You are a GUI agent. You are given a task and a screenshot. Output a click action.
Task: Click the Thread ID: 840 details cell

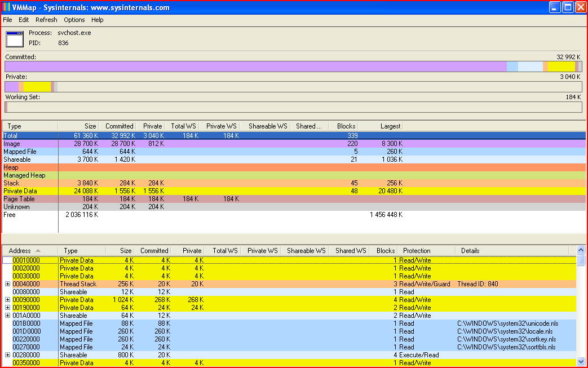point(478,284)
